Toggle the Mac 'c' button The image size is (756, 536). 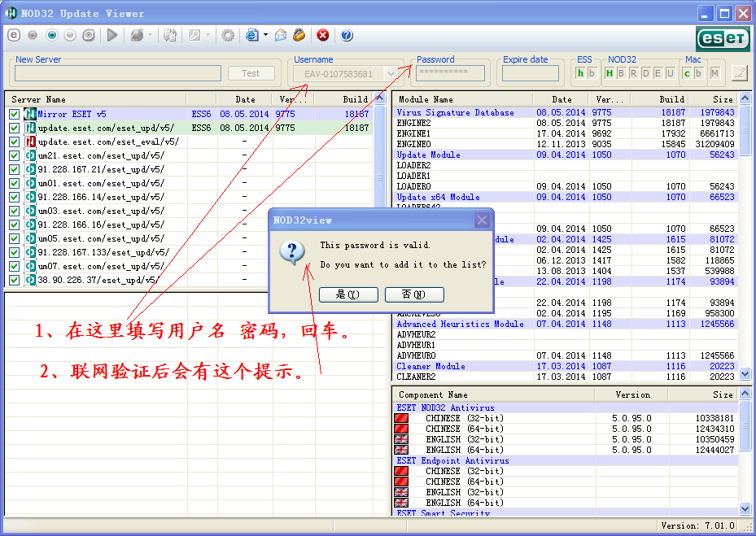point(687,73)
